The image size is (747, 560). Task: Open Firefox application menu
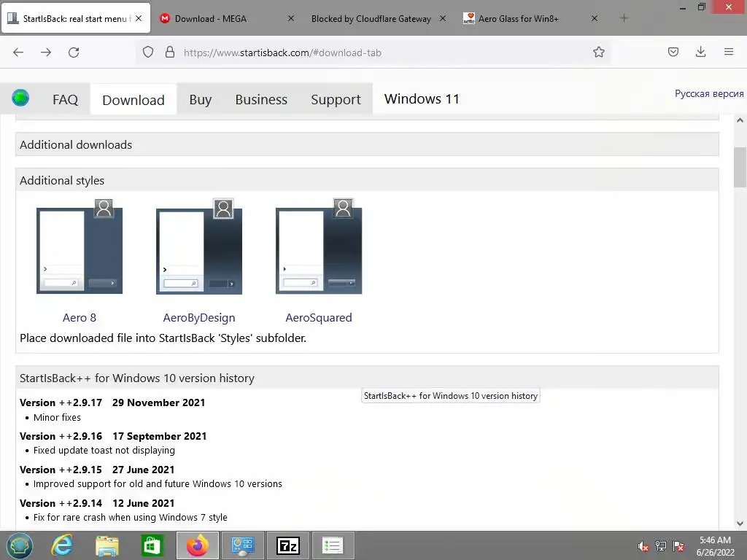click(729, 52)
